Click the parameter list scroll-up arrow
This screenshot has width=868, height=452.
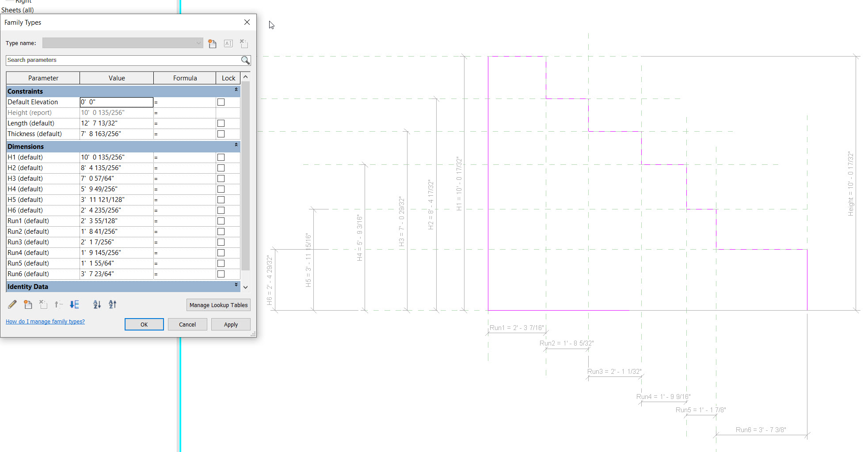click(x=246, y=77)
